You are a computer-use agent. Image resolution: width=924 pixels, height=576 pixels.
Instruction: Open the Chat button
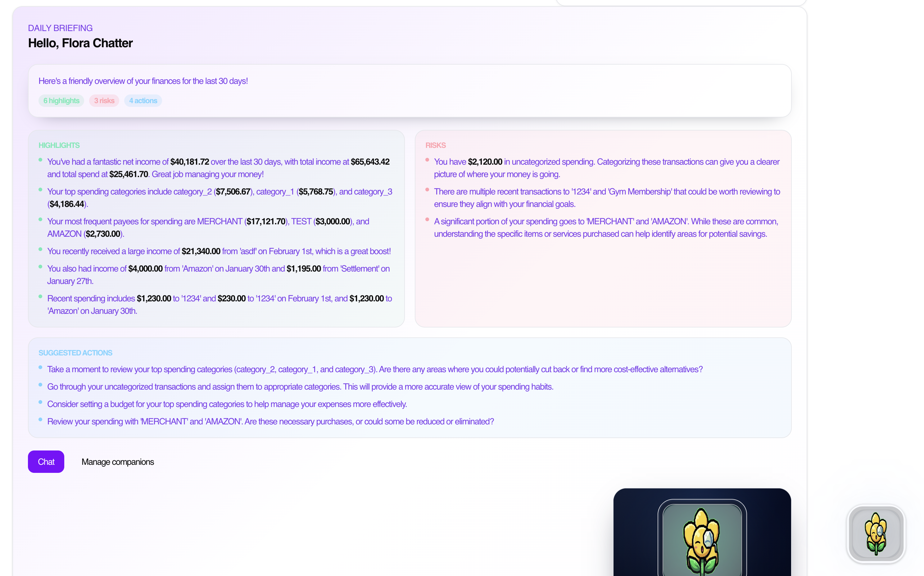(x=46, y=461)
